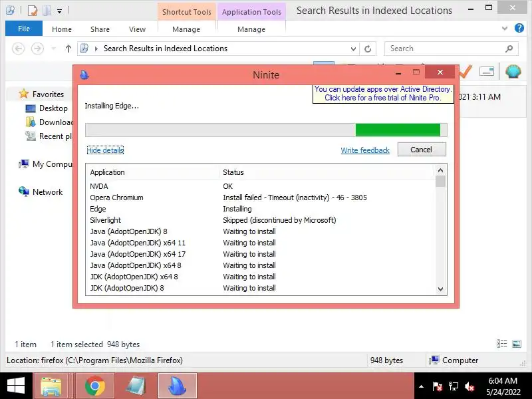Image resolution: width=532 pixels, height=399 pixels.
Task: Click the blue shell icon in the ribbon
Action: click(x=513, y=71)
